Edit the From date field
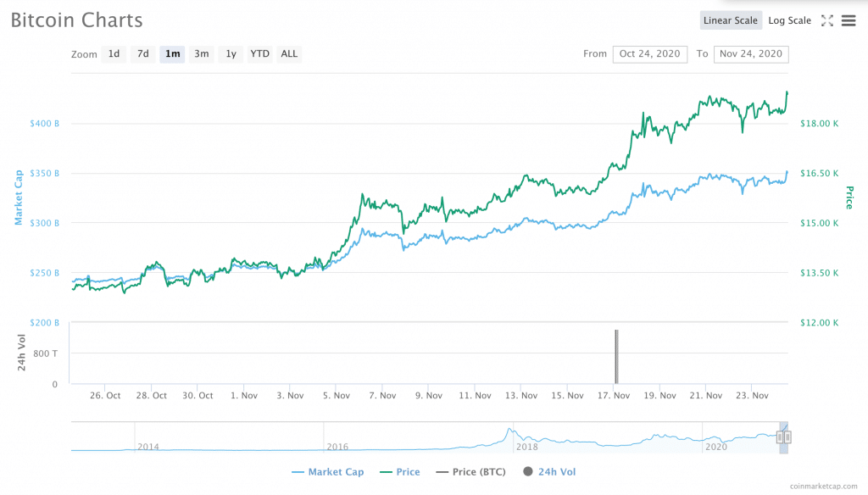The image size is (868, 495). point(650,54)
